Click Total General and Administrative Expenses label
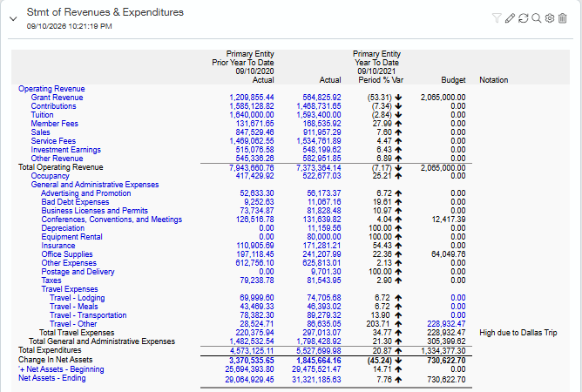Screen dimensions: 582x392 point(102,341)
